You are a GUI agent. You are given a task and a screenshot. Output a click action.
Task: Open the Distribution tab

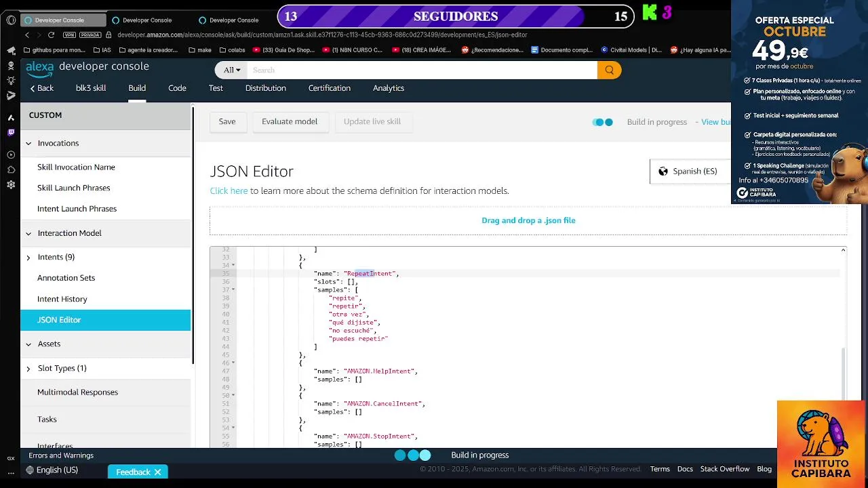pos(265,88)
